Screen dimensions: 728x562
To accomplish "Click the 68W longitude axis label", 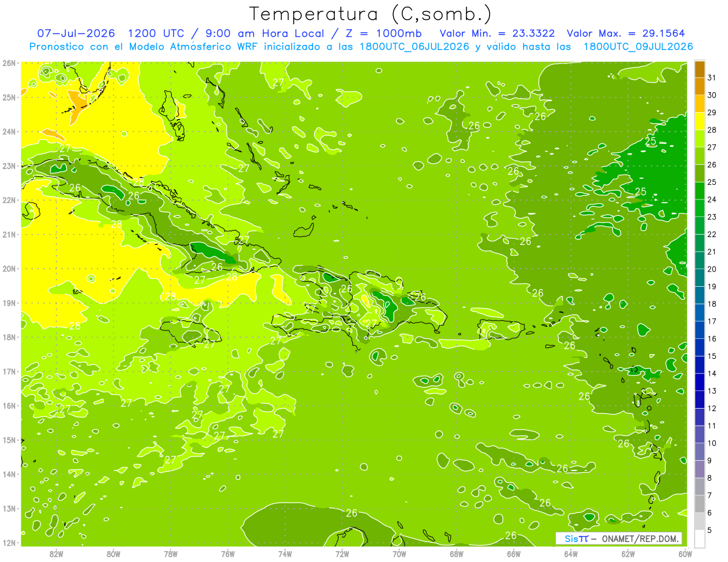I will coord(456,554).
